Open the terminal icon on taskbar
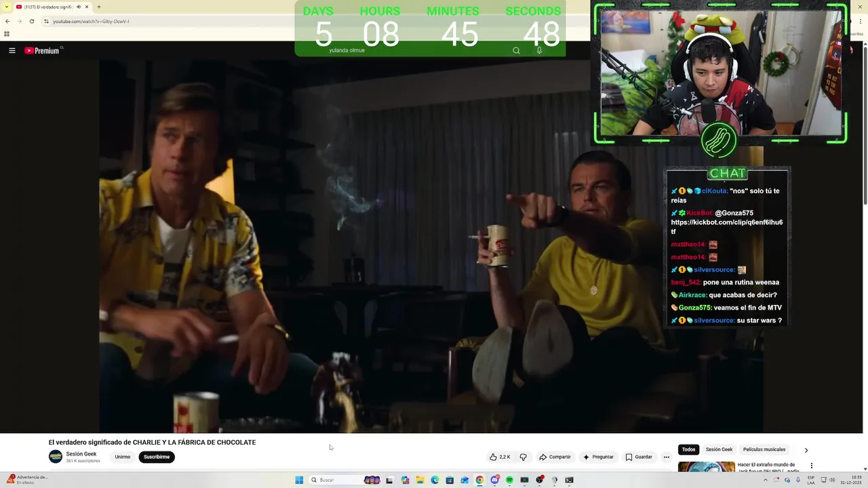Viewport: 868px width, 488px height. point(569,480)
